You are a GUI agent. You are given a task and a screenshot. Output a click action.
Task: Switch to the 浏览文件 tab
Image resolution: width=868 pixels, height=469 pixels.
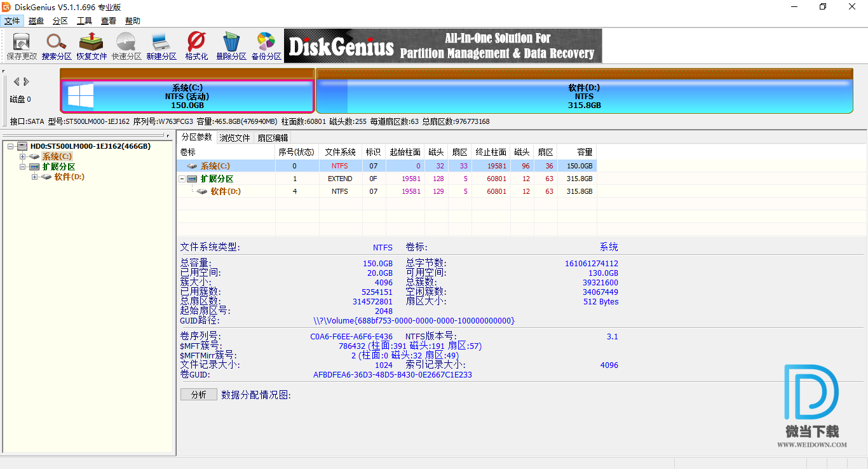coord(235,137)
